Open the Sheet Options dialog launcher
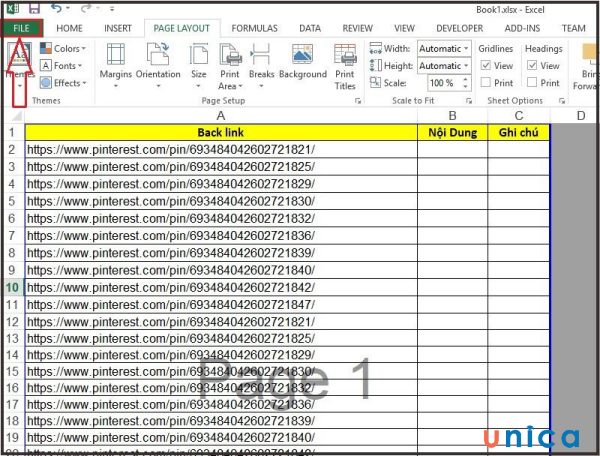This screenshot has height=456, width=600. coord(562,101)
